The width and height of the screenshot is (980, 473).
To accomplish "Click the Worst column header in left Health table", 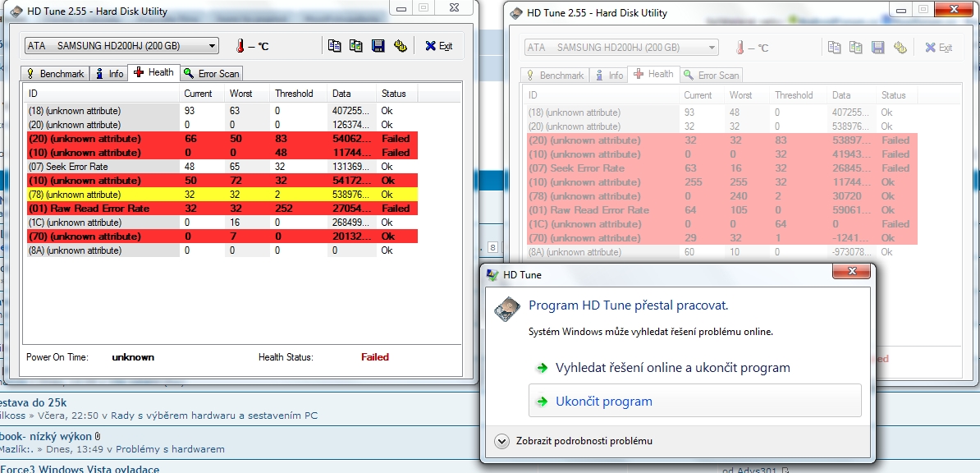I will (x=248, y=94).
